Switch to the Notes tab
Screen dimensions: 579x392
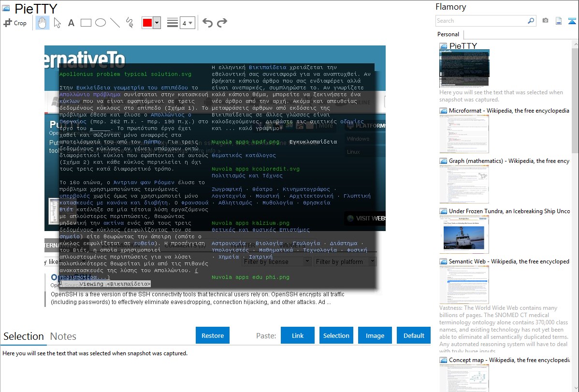point(63,336)
